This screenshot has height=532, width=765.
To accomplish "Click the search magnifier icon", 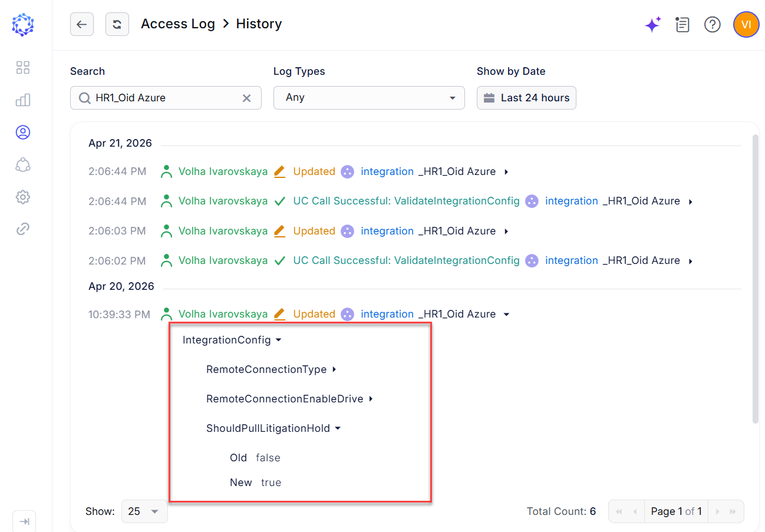I will [x=85, y=98].
